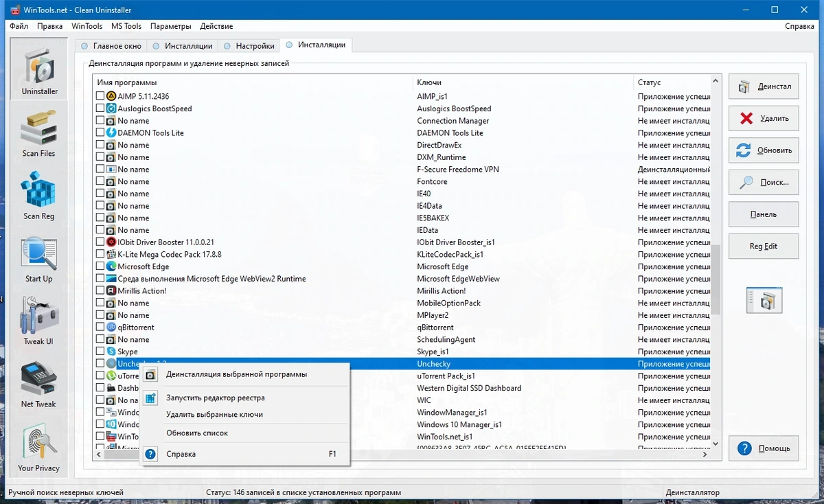Open the Файл menu
This screenshot has width=824, height=504.
tap(19, 26)
